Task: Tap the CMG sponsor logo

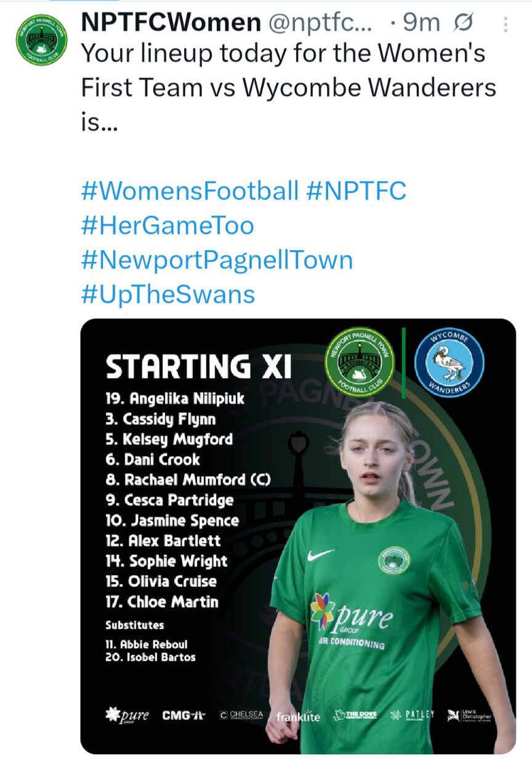Action: point(183,715)
